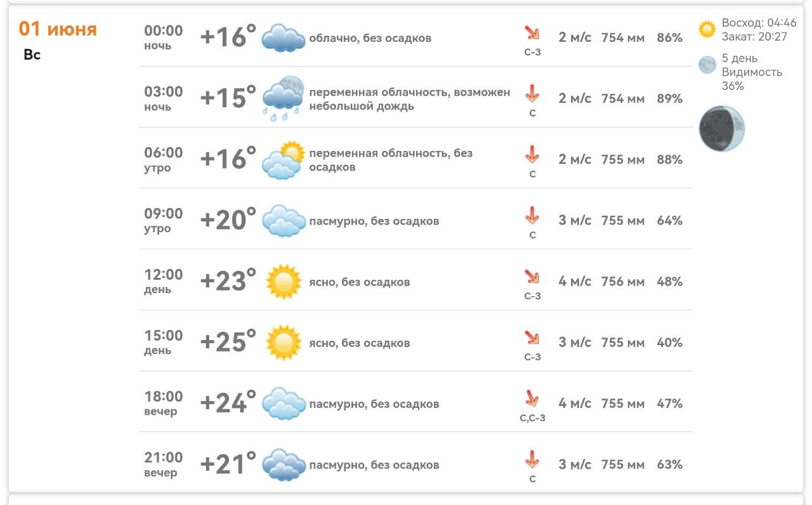This screenshot has width=812, height=505.
Task: Click the sunrise sun icon next to Восход
Action: [x=707, y=29]
